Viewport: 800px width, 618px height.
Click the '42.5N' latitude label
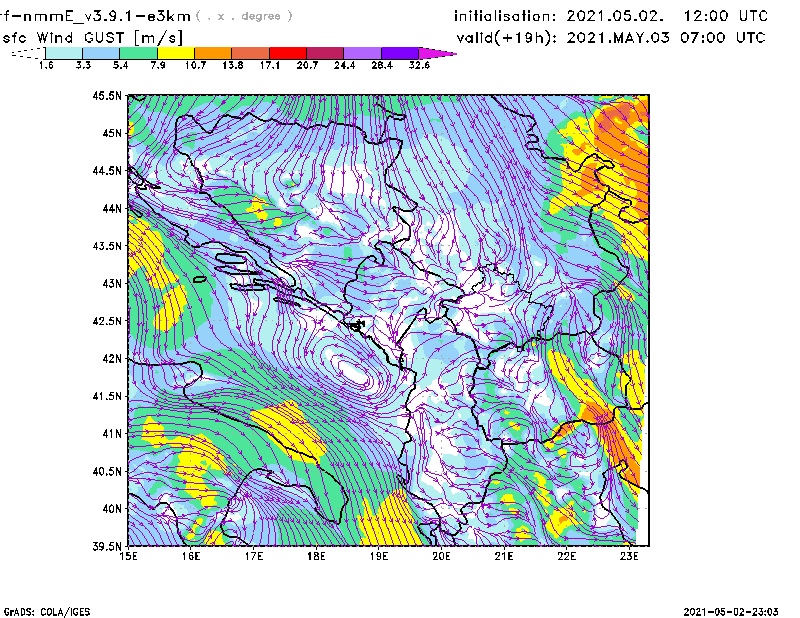pos(107,321)
